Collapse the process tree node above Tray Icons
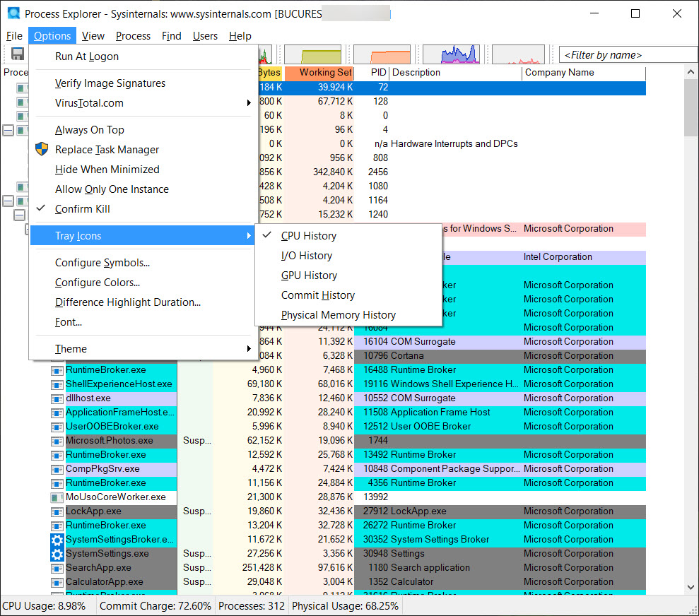 click(x=19, y=215)
